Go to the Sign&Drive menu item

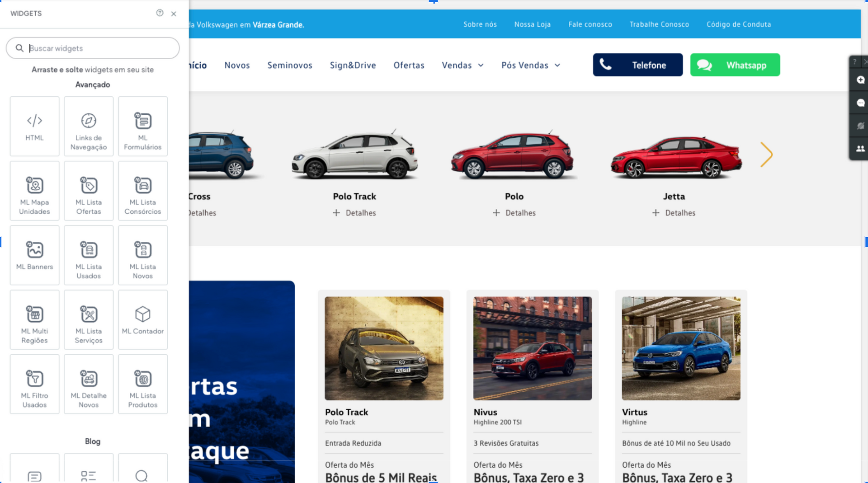click(353, 65)
